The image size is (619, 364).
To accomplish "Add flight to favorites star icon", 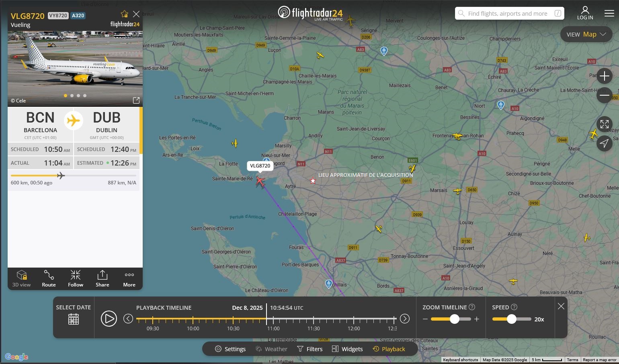I will point(124,14).
